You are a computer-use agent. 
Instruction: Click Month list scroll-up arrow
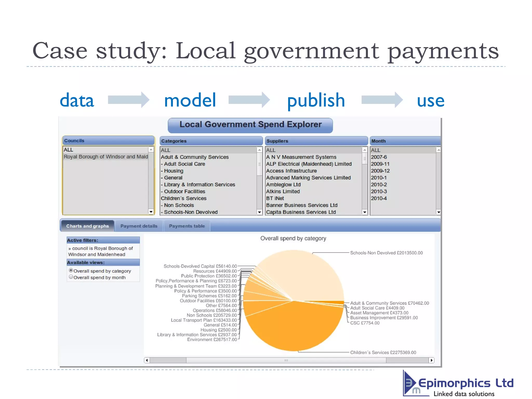pos(438,150)
